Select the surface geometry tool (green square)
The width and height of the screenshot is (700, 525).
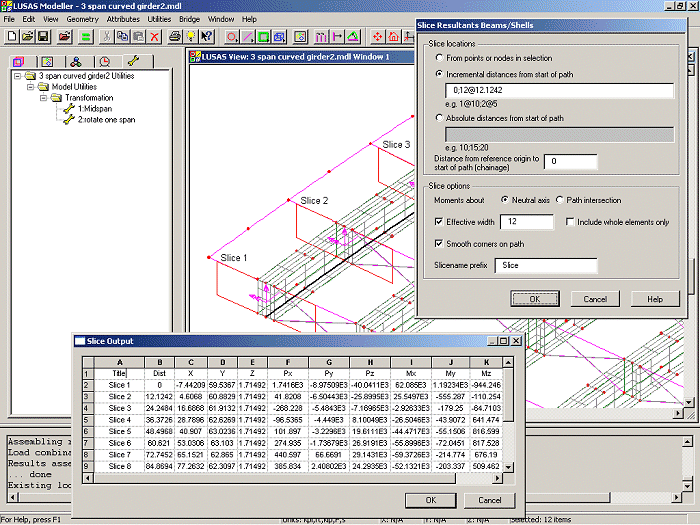pyautogui.click(x=263, y=37)
